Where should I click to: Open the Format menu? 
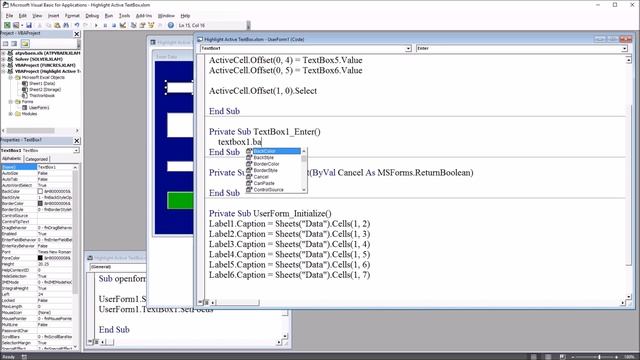click(x=72, y=16)
